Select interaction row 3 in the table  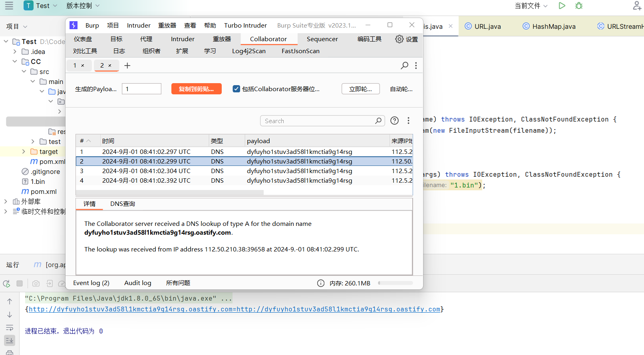tap(244, 171)
